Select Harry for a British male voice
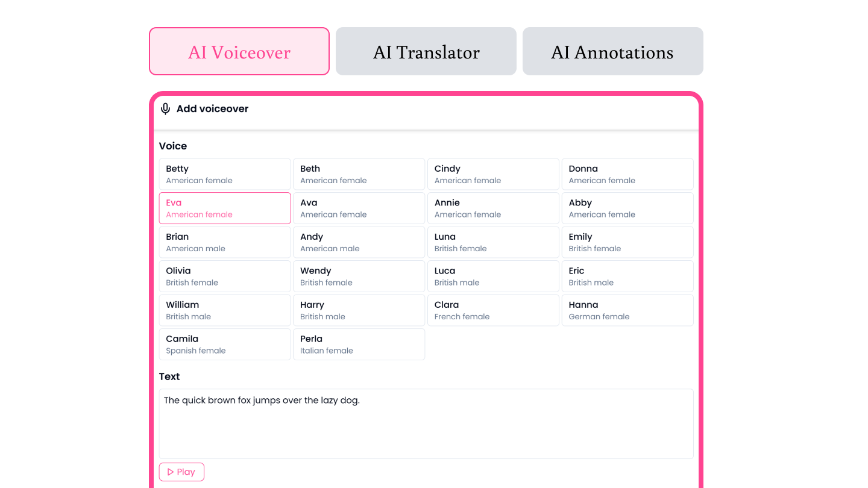The image size is (868, 488). (359, 310)
